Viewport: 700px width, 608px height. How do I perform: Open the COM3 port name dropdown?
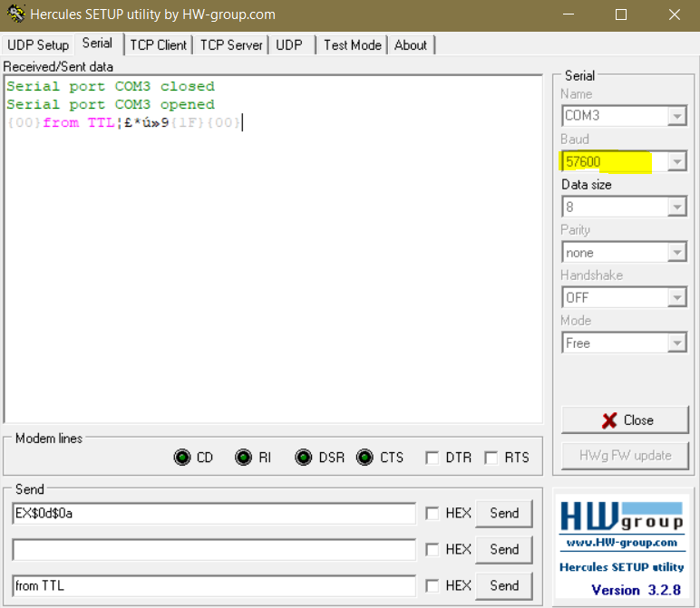tap(676, 116)
